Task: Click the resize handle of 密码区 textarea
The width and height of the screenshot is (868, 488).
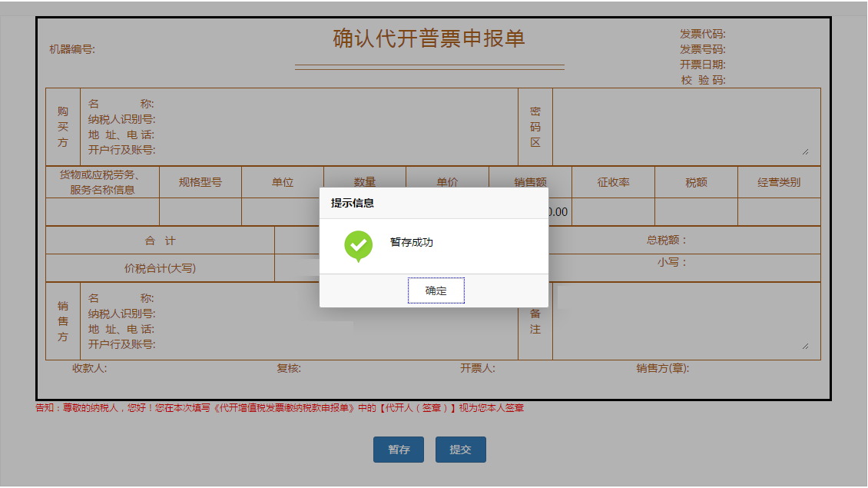Action: [x=806, y=151]
